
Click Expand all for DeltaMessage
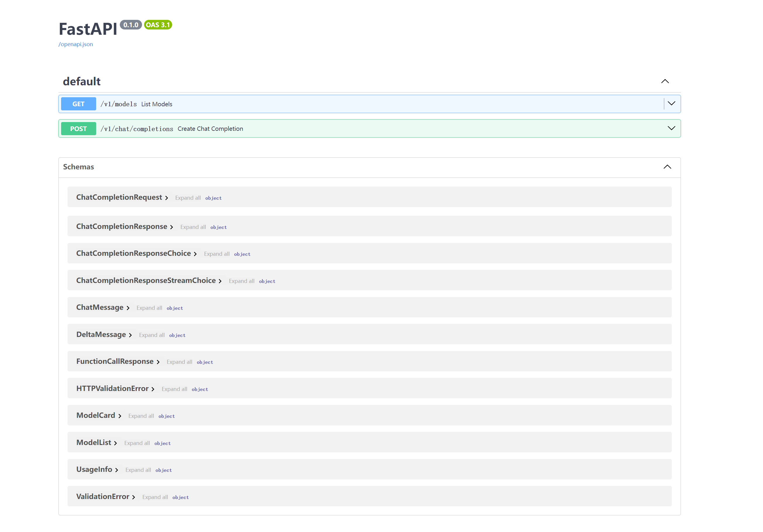pos(152,335)
